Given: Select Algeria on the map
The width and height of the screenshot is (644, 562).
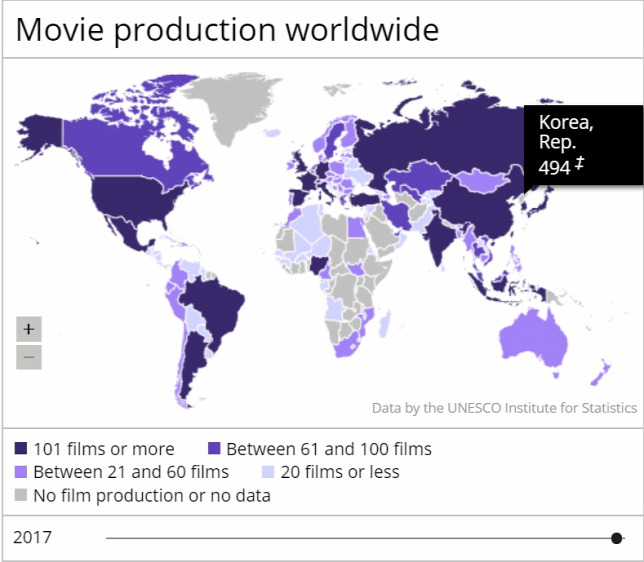Looking at the screenshot, I should click(306, 224).
